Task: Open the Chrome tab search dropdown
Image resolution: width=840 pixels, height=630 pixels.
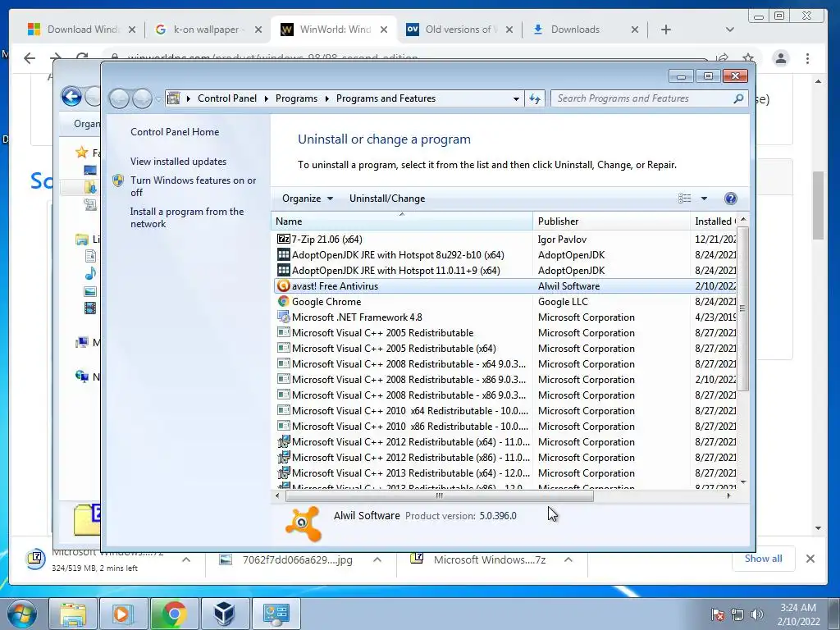Action: point(729,30)
